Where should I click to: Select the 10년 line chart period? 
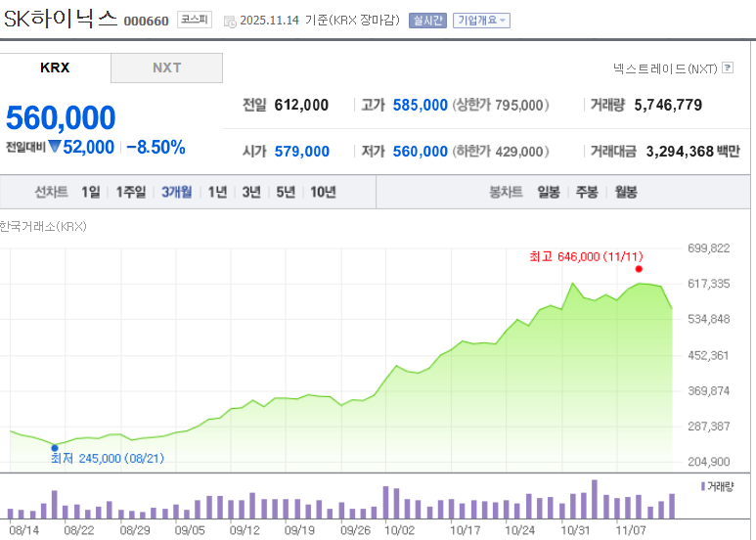tap(323, 192)
